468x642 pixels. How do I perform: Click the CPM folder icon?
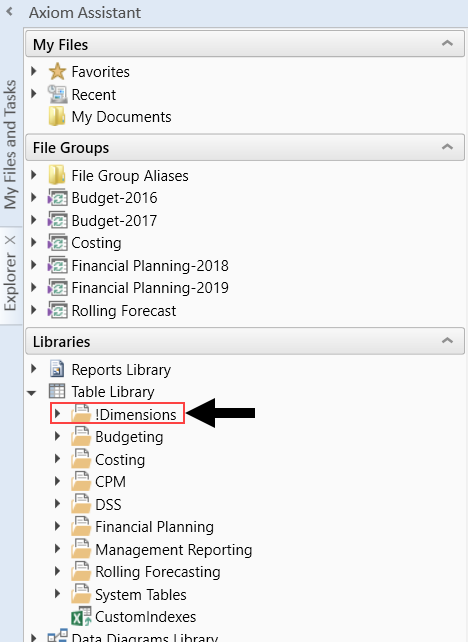coord(81,481)
